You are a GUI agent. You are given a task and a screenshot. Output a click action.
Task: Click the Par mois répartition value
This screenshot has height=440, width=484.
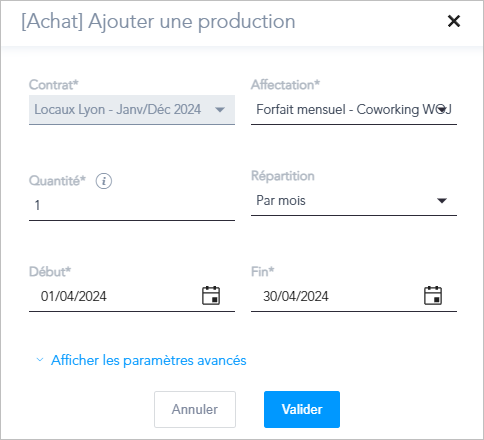pyautogui.click(x=281, y=201)
